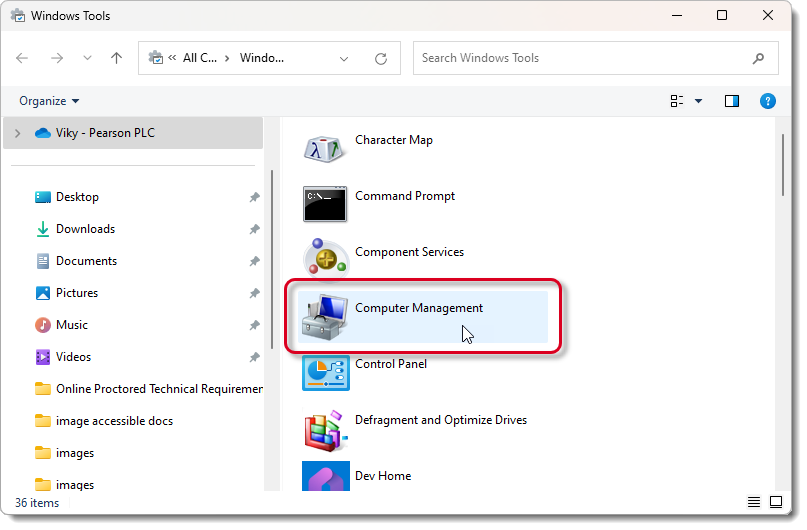Viewport: 807px width, 530px height.
Task: Click the Downloads arrow icon in sidebar
Action: click(43, 231)
